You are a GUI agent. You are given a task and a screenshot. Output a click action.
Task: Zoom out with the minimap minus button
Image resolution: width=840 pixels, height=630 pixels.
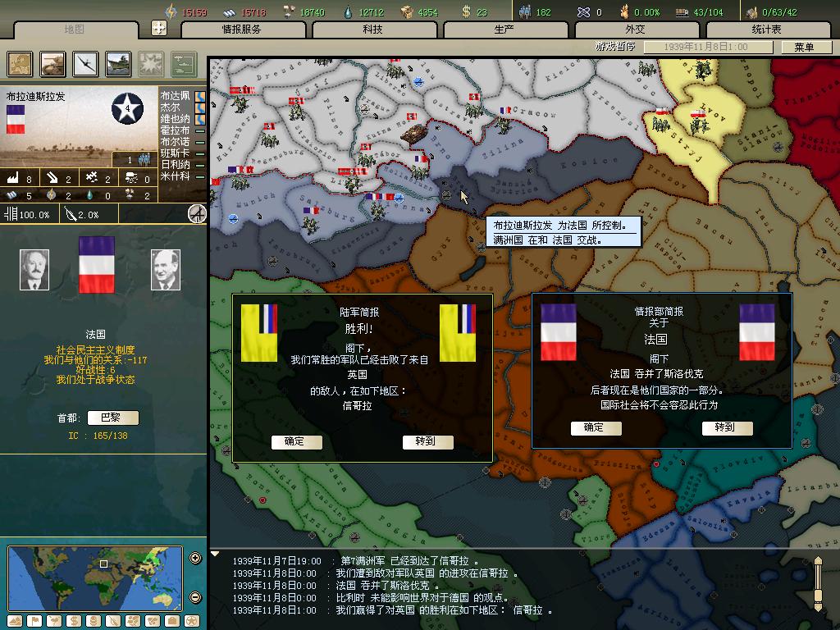pyautogui.click(x=195, y=597)
